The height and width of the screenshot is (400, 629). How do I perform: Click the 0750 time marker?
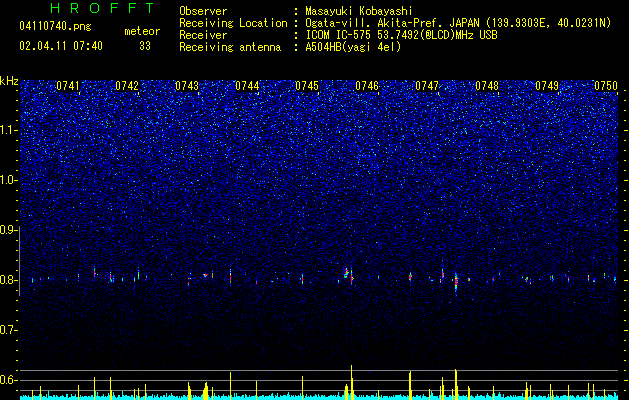click(606, 86)
